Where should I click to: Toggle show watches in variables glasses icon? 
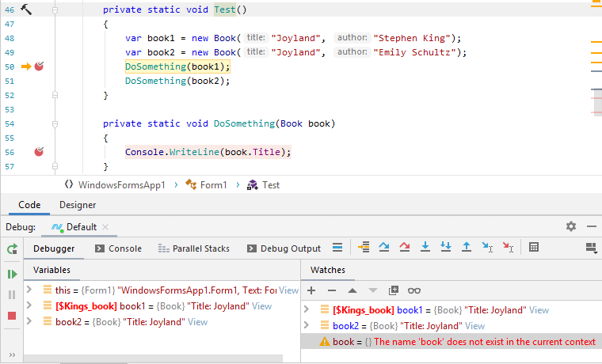coord(413,290)
